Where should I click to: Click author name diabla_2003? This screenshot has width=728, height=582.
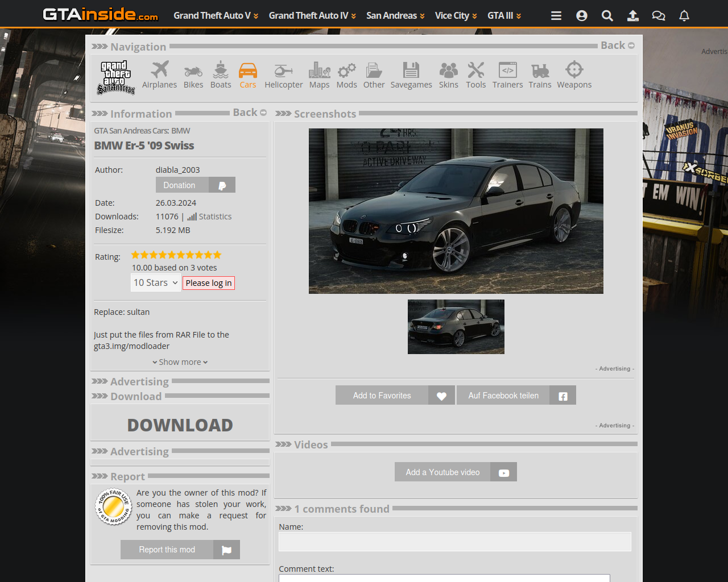(177, 170)
